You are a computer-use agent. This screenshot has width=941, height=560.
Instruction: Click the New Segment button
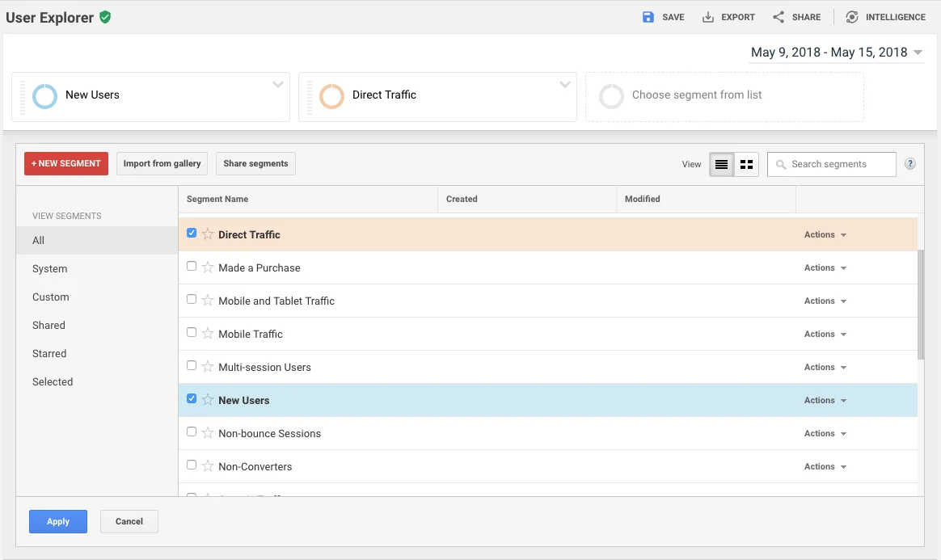pyautogui.click(x=66, y=163)
